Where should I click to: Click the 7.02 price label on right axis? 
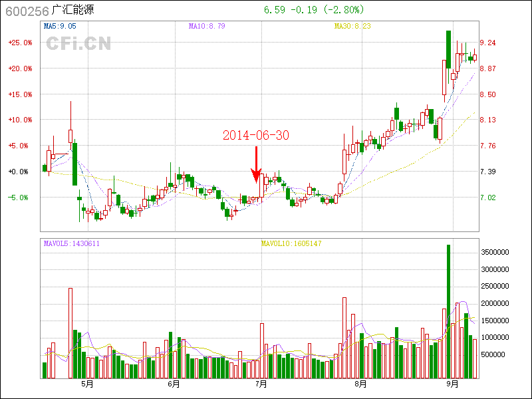(488, 198)
